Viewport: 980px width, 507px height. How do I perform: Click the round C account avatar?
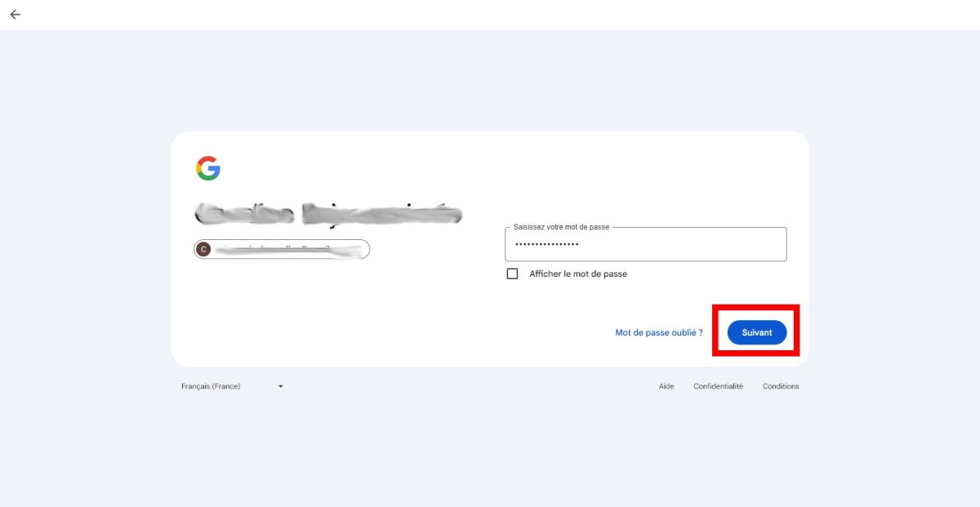pos(203,250)
